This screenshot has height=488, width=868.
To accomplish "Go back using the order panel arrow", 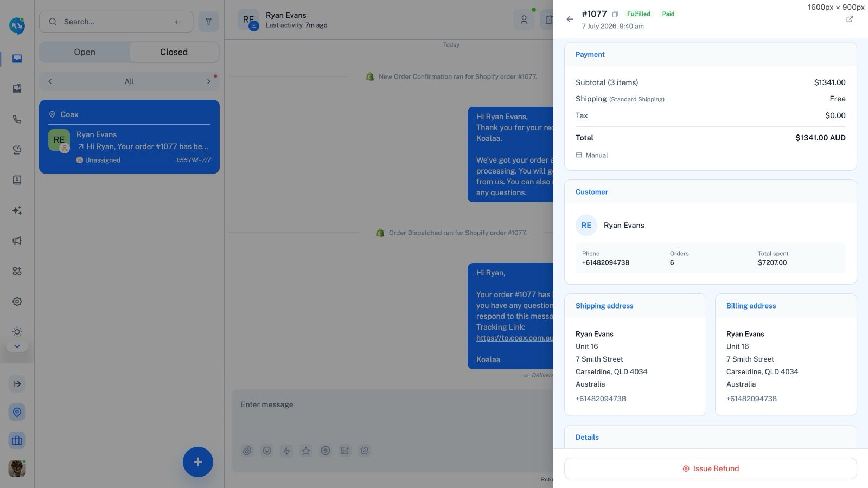I will coord(570,19).
